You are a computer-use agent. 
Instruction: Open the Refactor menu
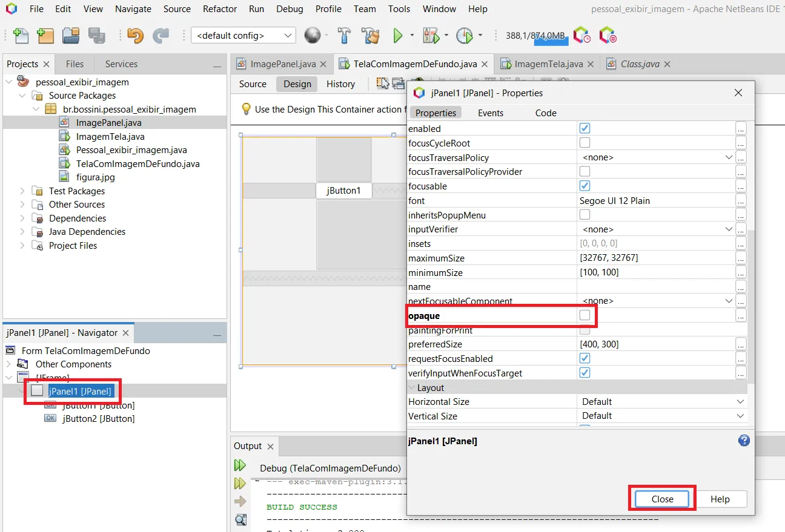[x=220, y=9]
